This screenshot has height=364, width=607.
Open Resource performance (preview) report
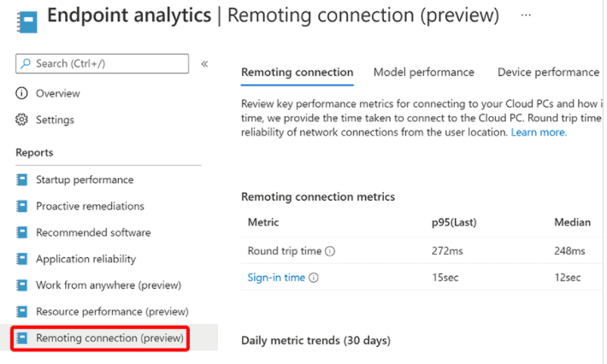112,311
